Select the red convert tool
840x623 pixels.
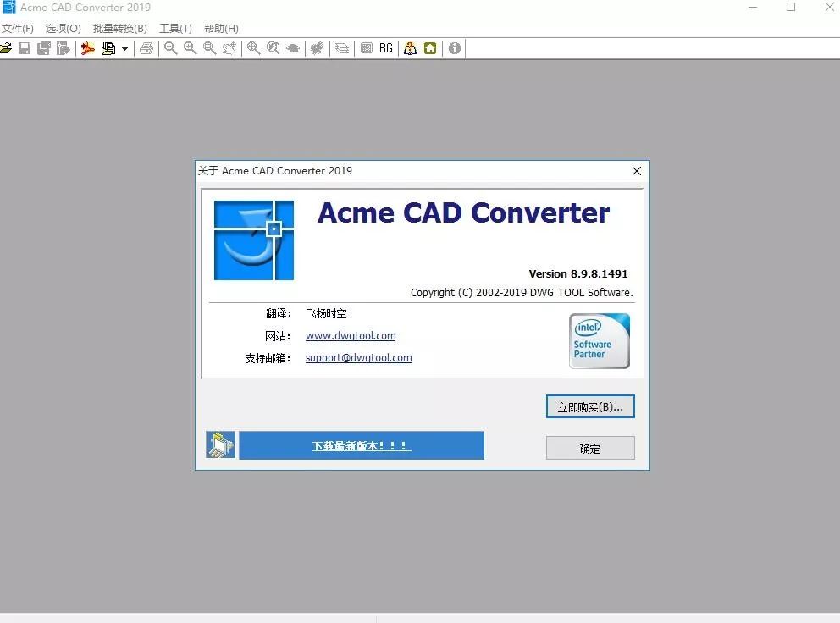coord(87,48)
